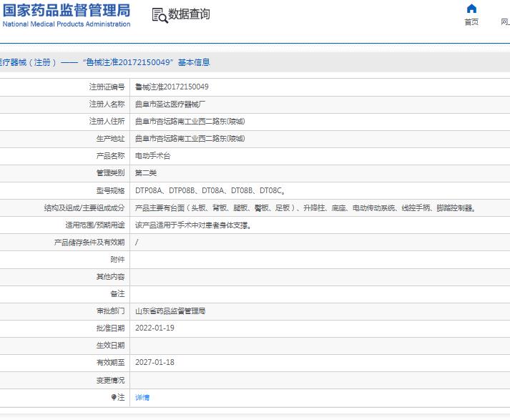Screen dimensions: 510x420
Task: Select registration number 鲁械注准20172150049 value
Action: click(x=172, y=87)
